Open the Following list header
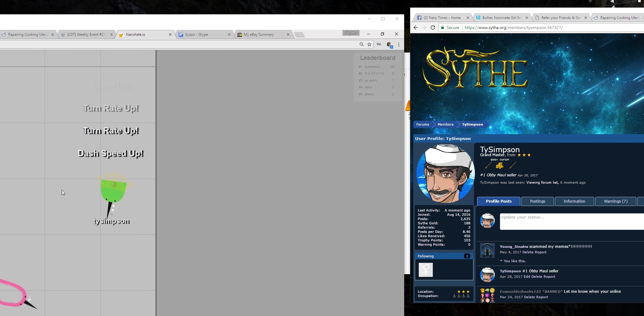This screenshot has width=644, height=316. pos(444,256)
